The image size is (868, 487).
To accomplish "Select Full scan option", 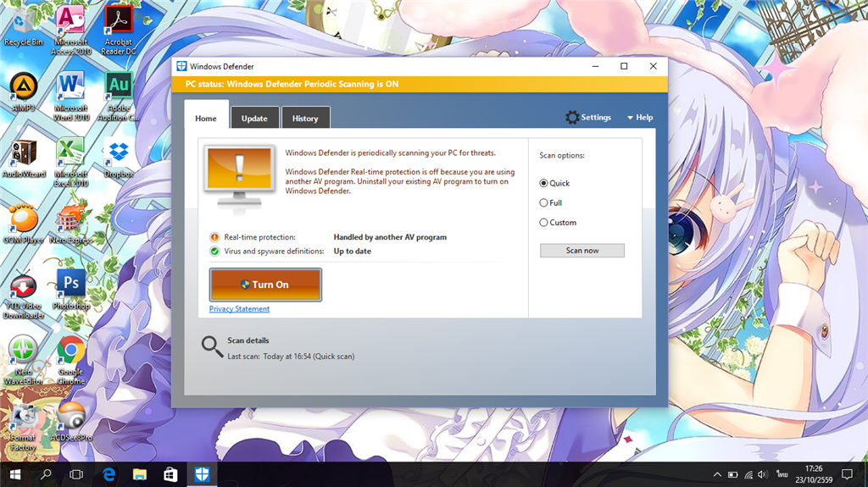I will coord(551,203).
